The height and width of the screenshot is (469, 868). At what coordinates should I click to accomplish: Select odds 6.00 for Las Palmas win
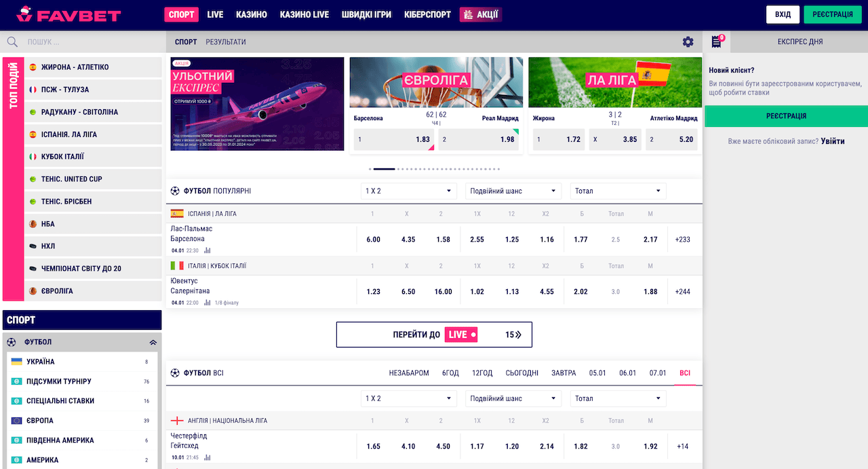373,240
